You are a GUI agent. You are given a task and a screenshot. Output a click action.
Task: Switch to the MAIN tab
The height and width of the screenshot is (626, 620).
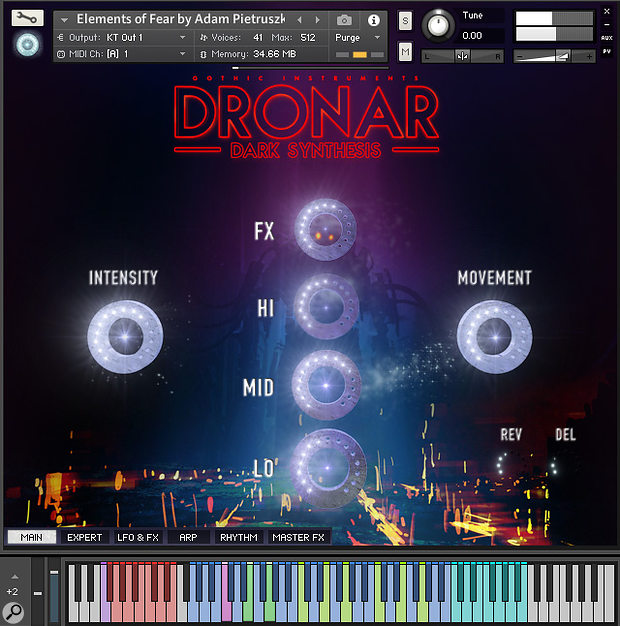click(32, 537)
